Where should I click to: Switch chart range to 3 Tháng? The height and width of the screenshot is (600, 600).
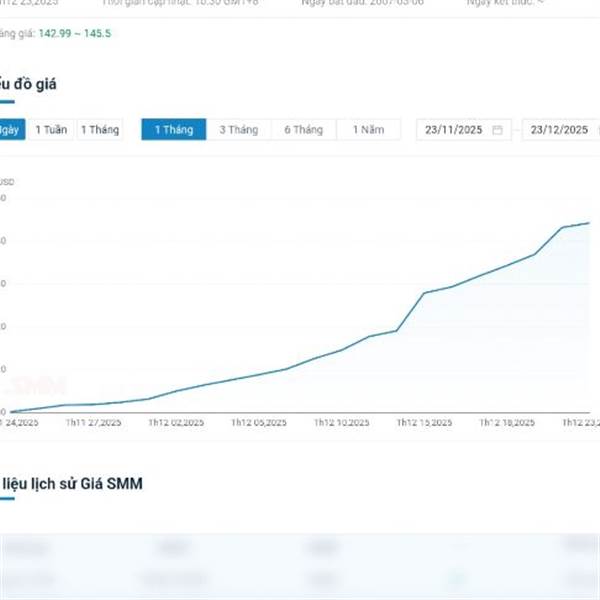(x=239, y=130)
